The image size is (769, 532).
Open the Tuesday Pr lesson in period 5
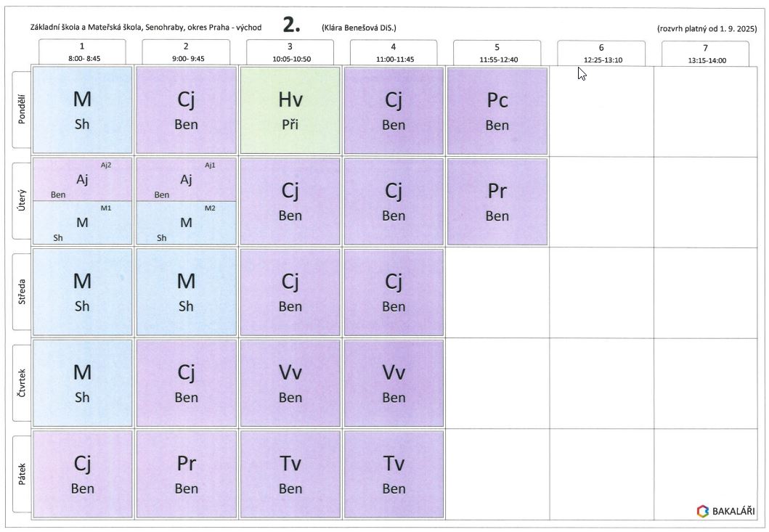click(497, 201)
